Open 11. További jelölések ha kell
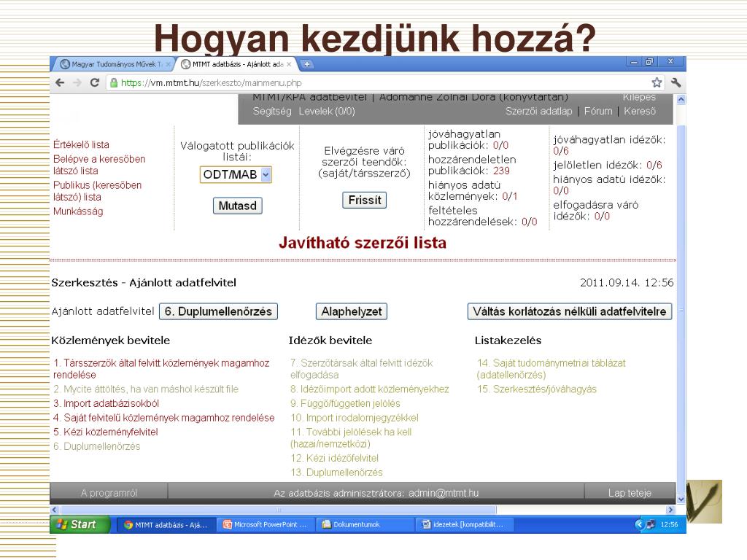The image size is (747, 560). pyautogui.click(x=351, y=437)
